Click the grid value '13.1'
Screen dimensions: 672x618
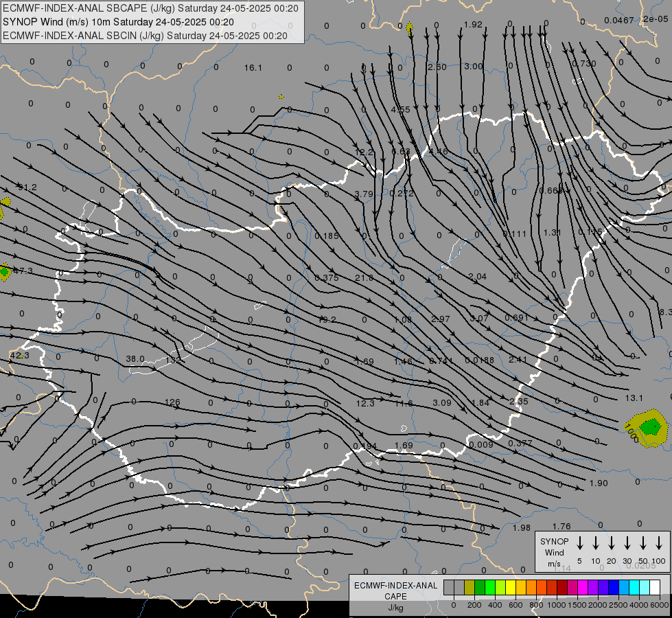634,398
